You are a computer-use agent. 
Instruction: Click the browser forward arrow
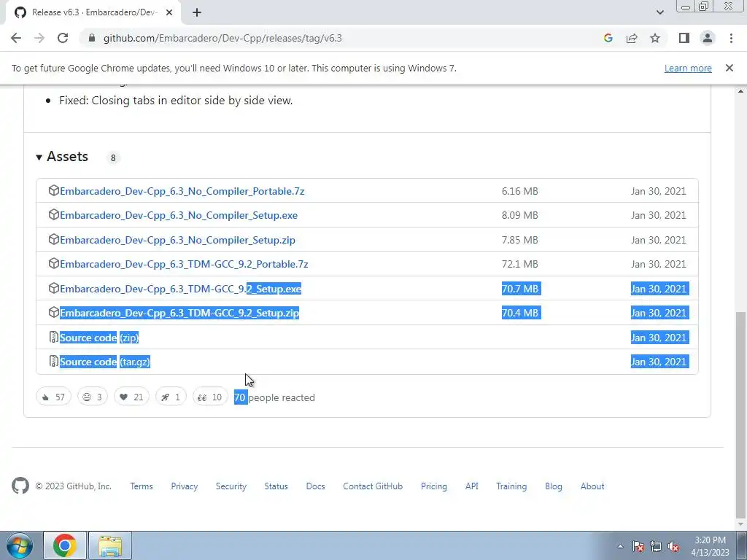[39, 38]
